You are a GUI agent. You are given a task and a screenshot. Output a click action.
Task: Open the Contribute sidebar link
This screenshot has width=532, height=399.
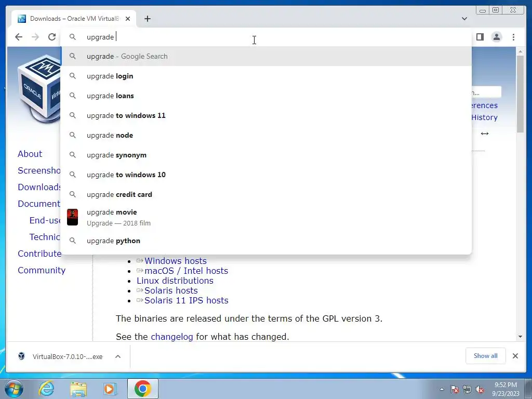(39, 254)
